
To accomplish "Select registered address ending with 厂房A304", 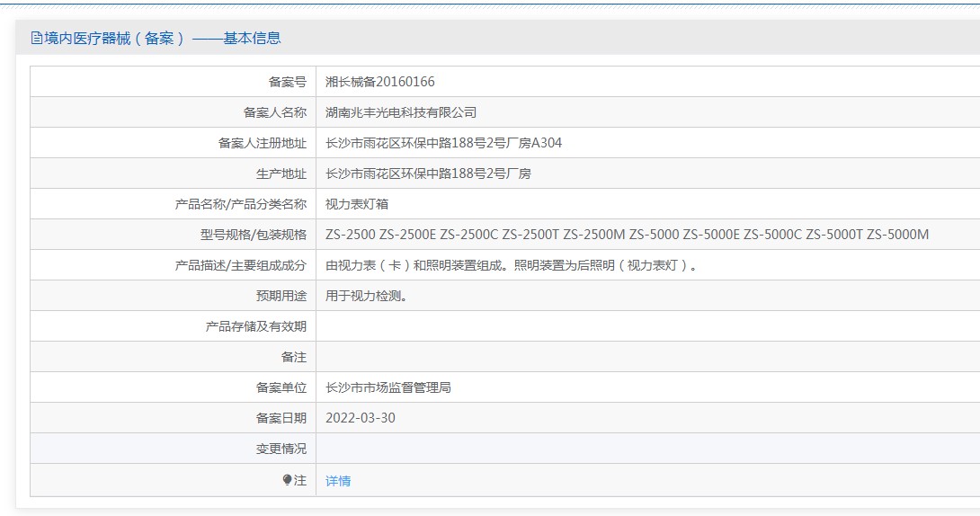I will pyautogui.click(x=444, y=143).
